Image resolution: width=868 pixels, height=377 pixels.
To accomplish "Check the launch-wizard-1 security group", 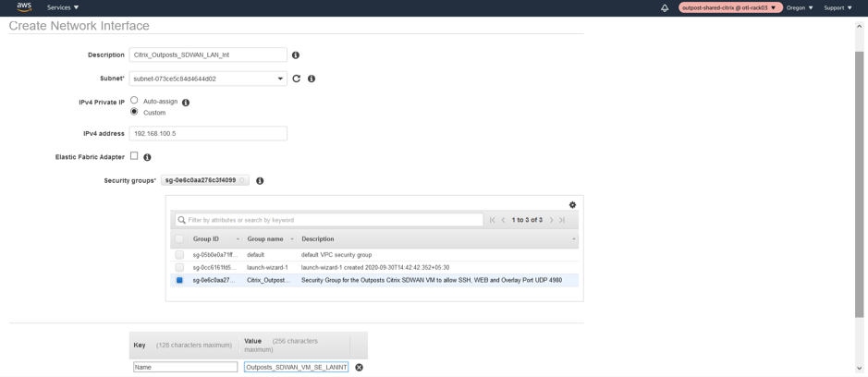I will click(x=179, y=267).
